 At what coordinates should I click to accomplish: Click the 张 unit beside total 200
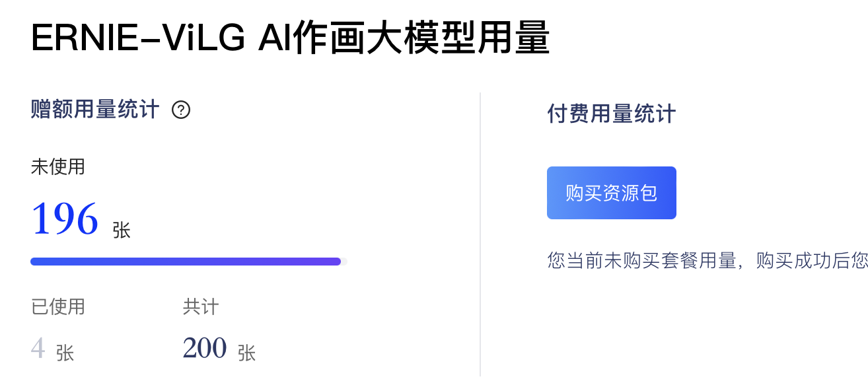(246, 353)
